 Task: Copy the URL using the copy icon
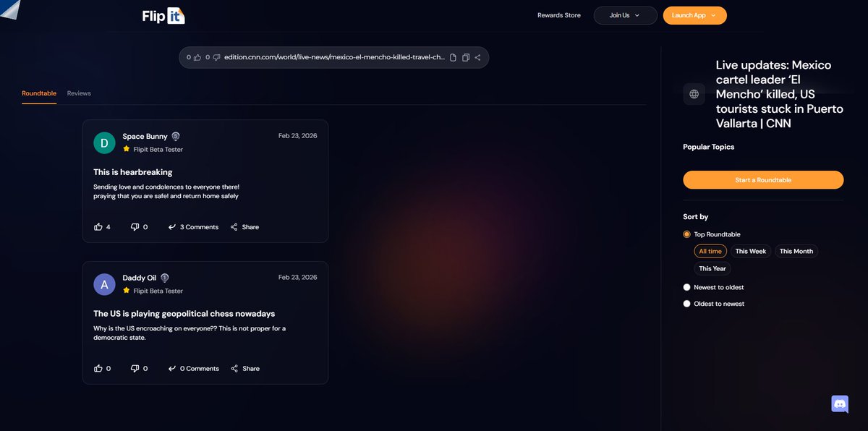click(466, 57)
